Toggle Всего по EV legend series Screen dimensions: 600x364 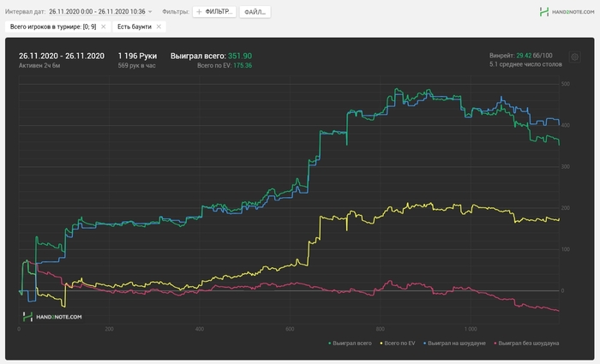(x=403, y=343)
